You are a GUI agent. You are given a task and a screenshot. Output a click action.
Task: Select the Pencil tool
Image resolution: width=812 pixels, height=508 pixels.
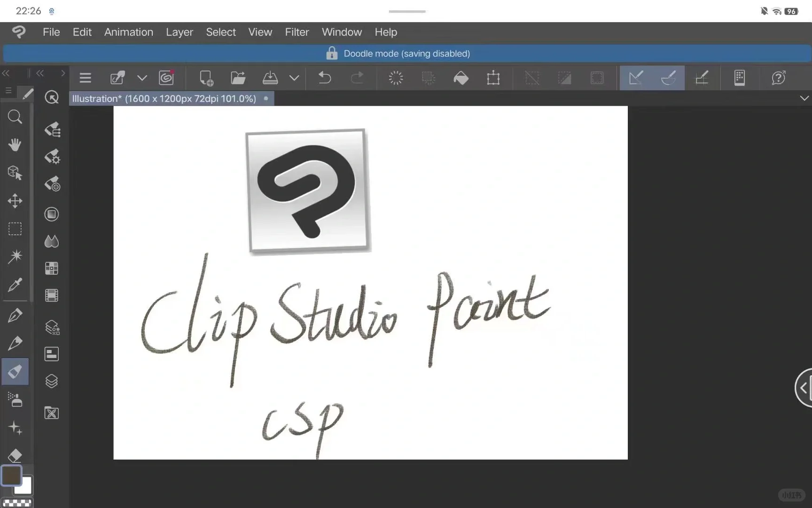pyautogui.click(x=15, y=343)
